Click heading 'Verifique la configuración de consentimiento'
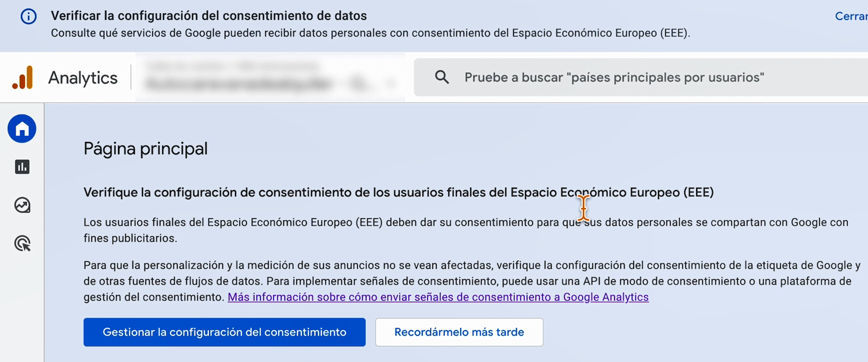The image size is (868, 362). pyautogui.click(x=399, y=192)
